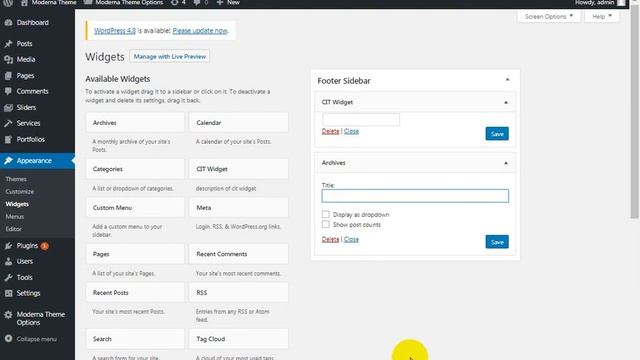Click the Portfolios icon in sidebar

pos(8,140)
